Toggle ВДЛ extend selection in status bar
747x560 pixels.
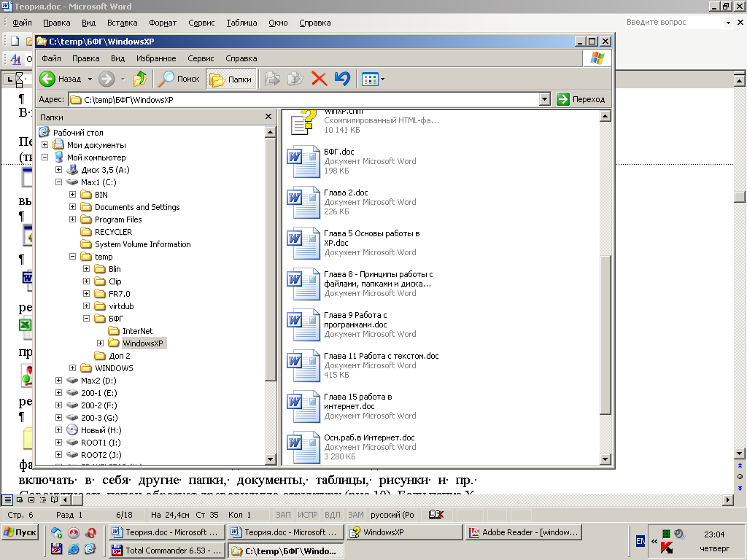tap(332, 515)
